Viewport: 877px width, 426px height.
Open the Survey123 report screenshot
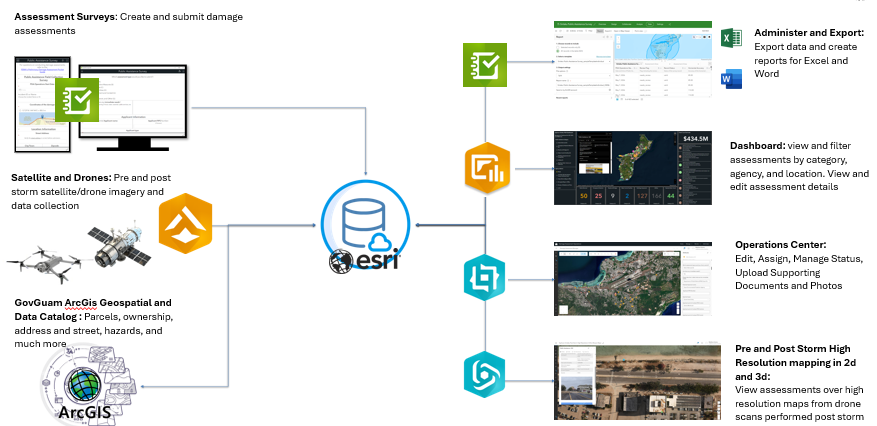(x=633, y=61)
